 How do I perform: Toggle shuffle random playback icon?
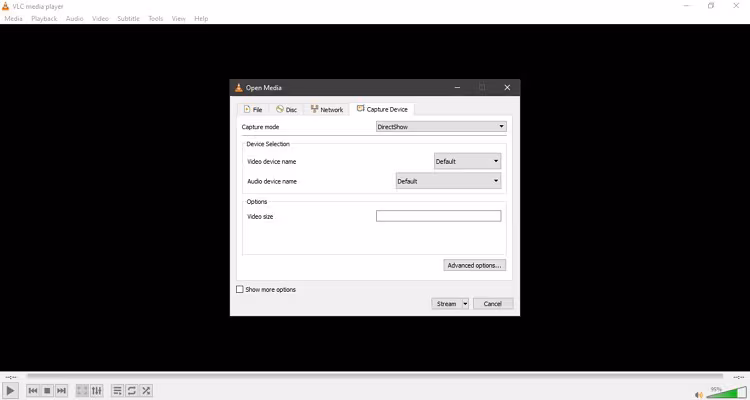click(x=146, y=390)
